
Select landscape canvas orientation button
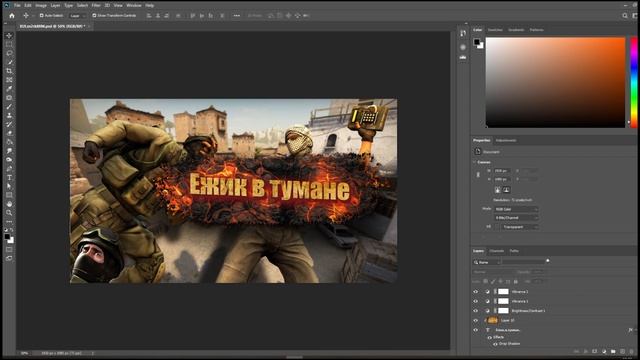click(506, 190)
